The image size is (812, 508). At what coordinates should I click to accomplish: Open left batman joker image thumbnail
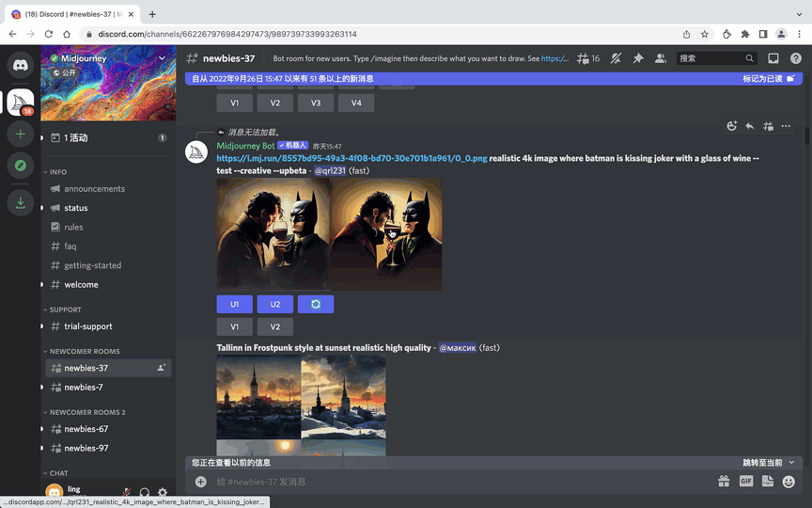tap(273, 234)
